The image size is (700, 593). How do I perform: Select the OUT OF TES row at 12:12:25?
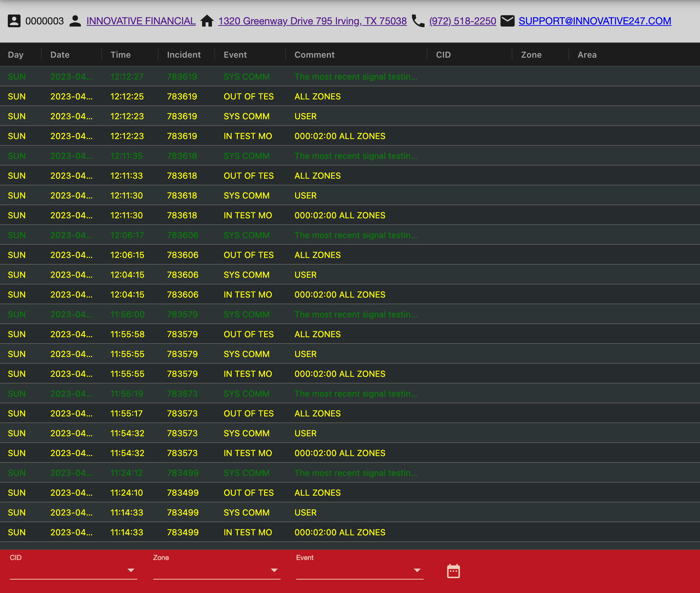click(x=350, y=96)
